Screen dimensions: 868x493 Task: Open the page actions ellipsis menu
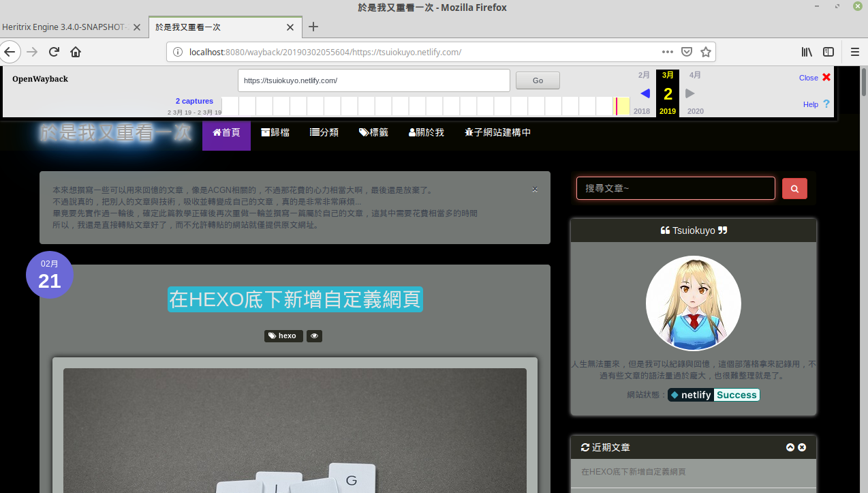tap(667, 51)
